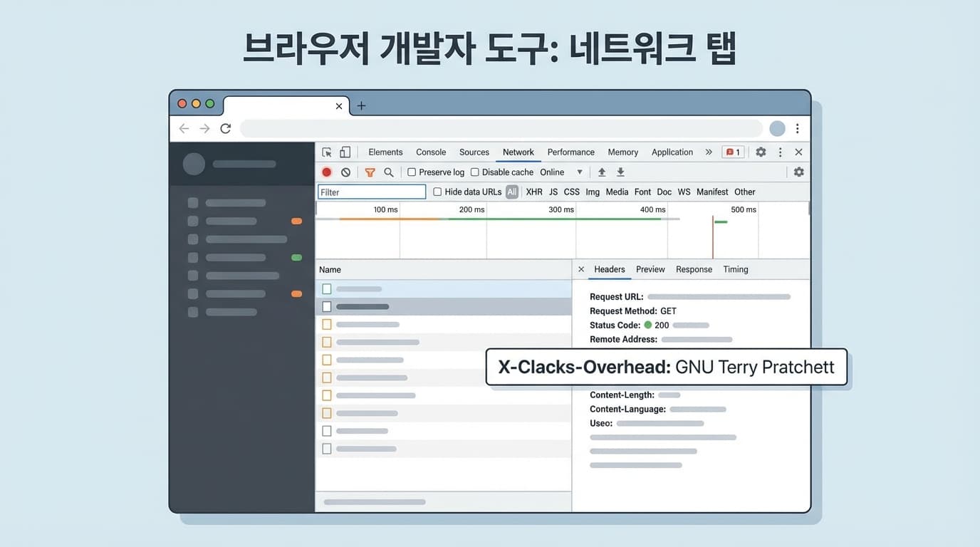Click the red marker line in the timeline
Screen dimensions: 980x547
coord(713,239)
